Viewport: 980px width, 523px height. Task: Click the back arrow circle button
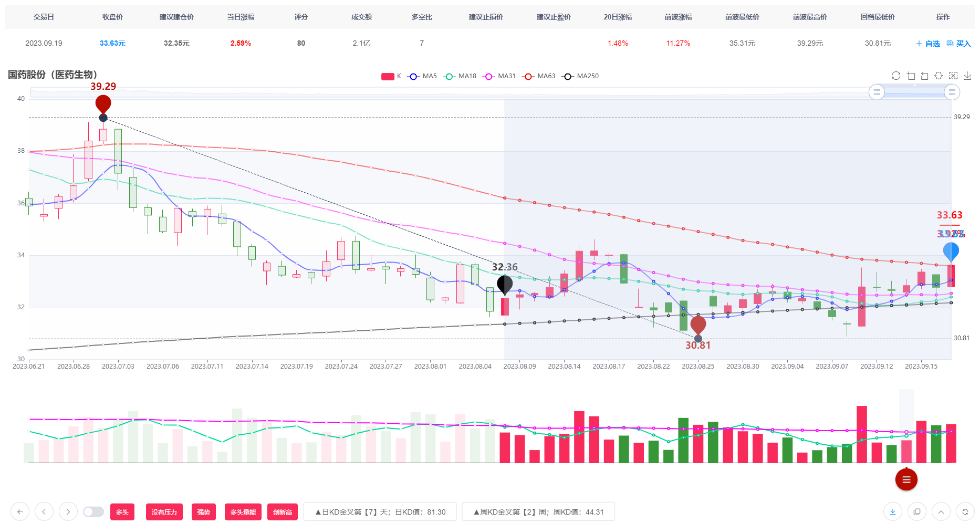coord(20,511)
